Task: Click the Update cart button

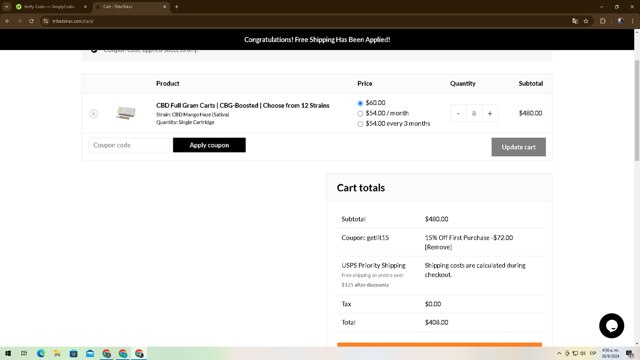Action: pos(518,147)
